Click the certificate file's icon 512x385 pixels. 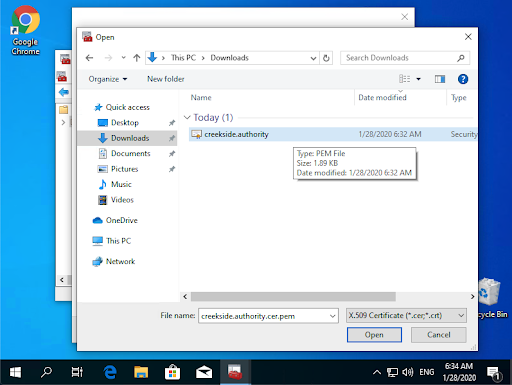pyautogui.click(x=196, y=134)
